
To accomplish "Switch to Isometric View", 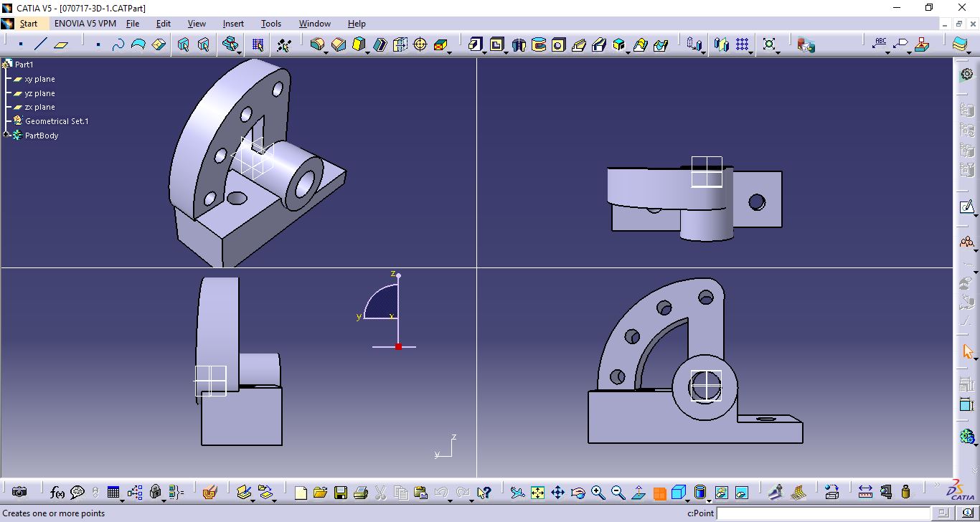I will pos(678,493).
